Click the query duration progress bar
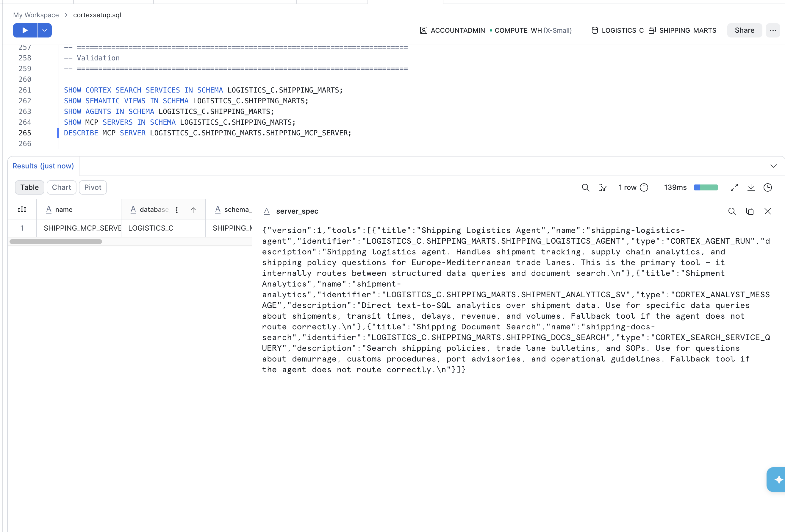Image resolution: width=785 pixels, height=532 pixels. coord(706,187)
